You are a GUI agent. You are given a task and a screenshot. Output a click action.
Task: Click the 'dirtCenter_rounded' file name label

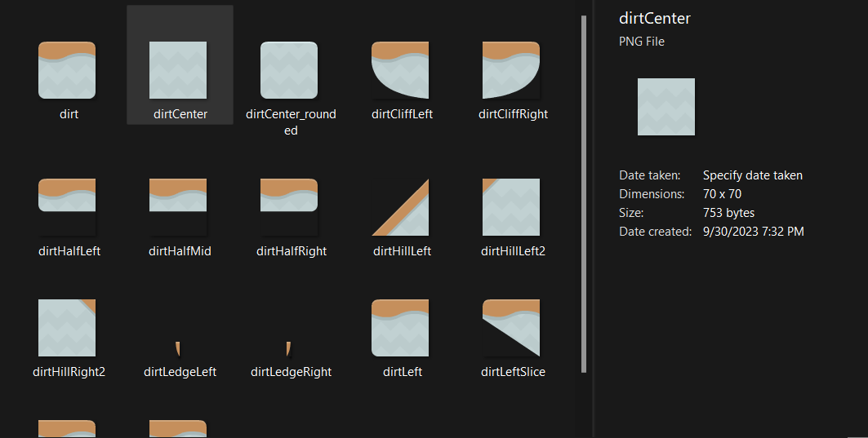292,122
